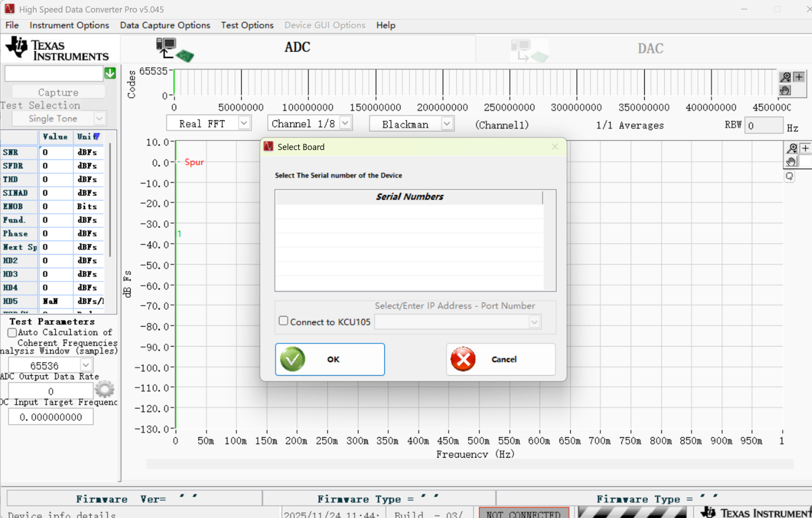Click the green down-arrow device select icon
Screen dimensions: 812x518
(110, 73)
